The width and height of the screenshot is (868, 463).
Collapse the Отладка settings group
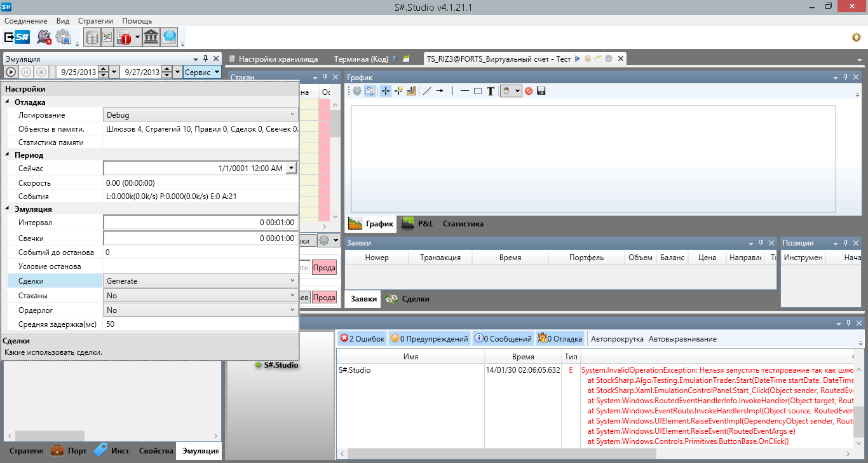[x=8, y=102]
